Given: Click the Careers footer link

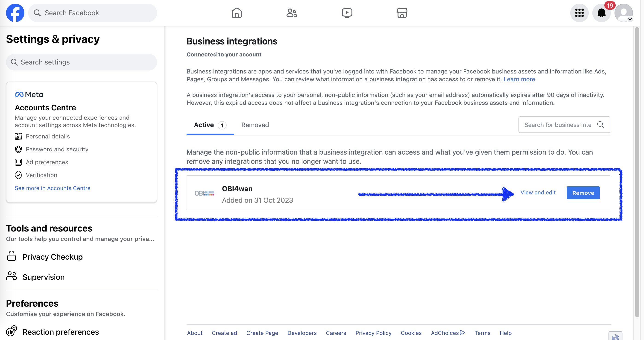Looking at the screenshot, I should pos(336,333).
